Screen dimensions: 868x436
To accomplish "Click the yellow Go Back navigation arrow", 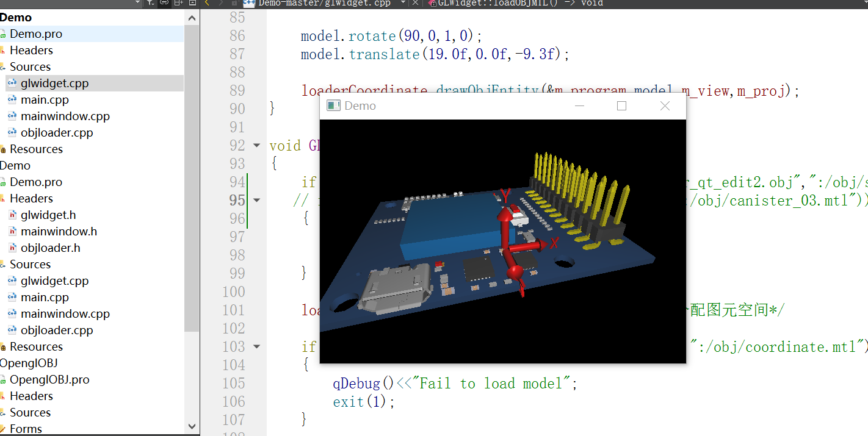I will pos(207,4).
